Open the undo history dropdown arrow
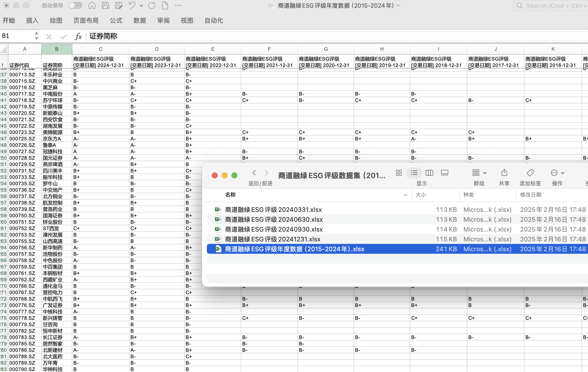Viewport: 588px width, 372px height. click(141, 5)
